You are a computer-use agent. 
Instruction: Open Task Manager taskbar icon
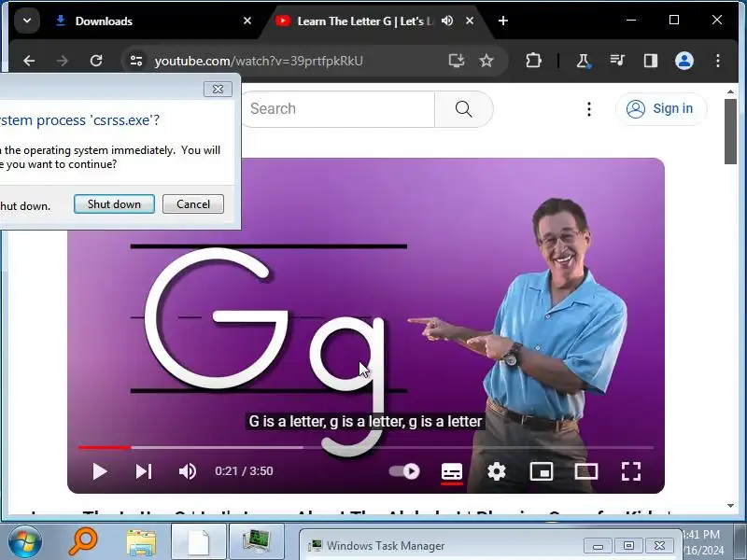(257, 542)
